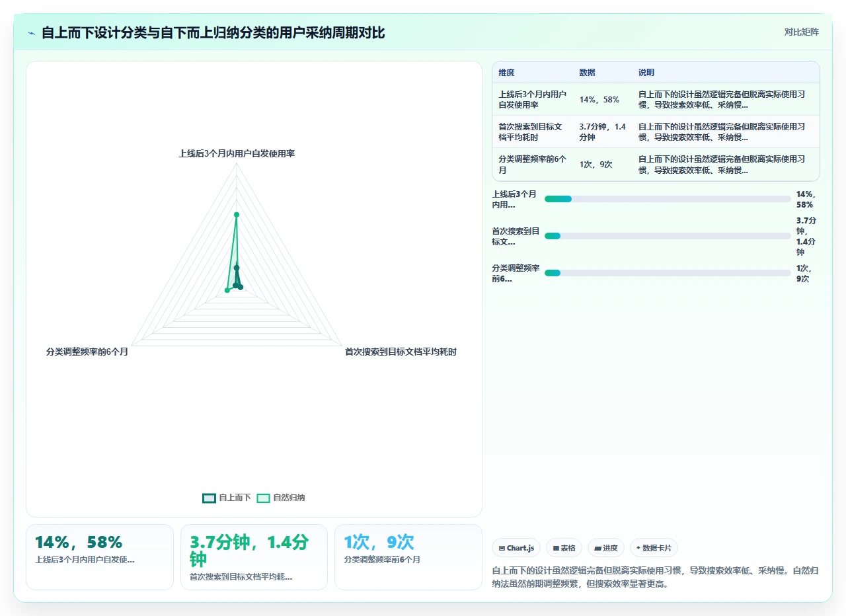Click table cell 分类调整频率前6个月
The height and width of the screenshot is (616, 846).
532,165
